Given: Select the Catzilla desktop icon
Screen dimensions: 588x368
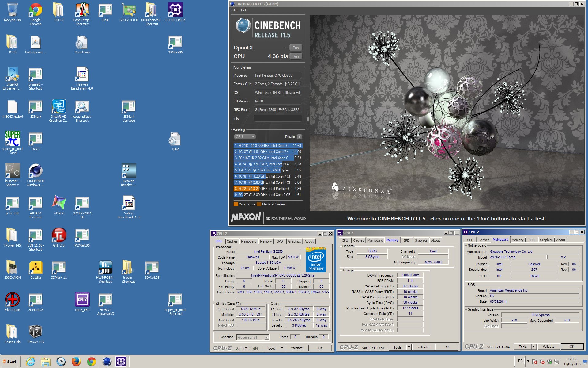Looking at the screenshot, I should pos(36,270).
